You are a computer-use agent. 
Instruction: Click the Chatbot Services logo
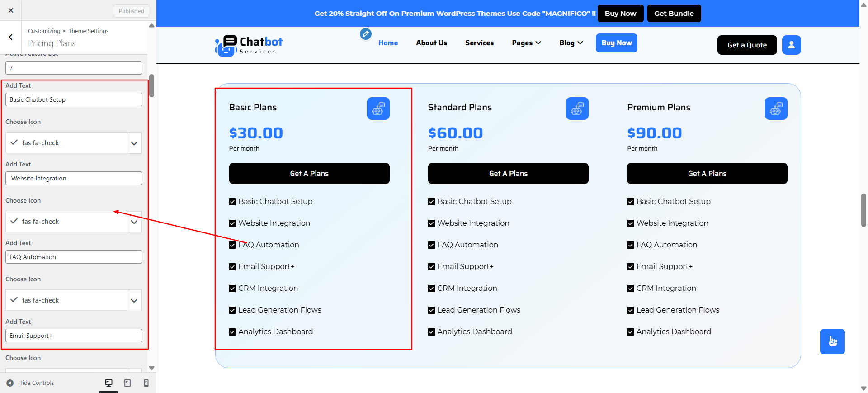pyautogui.click(x=249, y=46)
